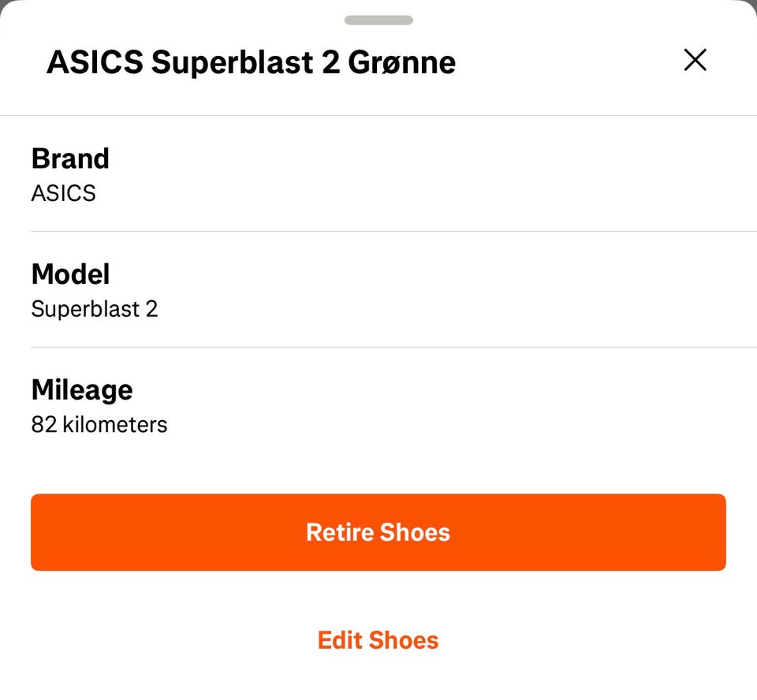This screenshot has height=700, width=757.
Task: Click the digit 2 in the Model value
Action: pyautogui.click(x=151, y=309)
